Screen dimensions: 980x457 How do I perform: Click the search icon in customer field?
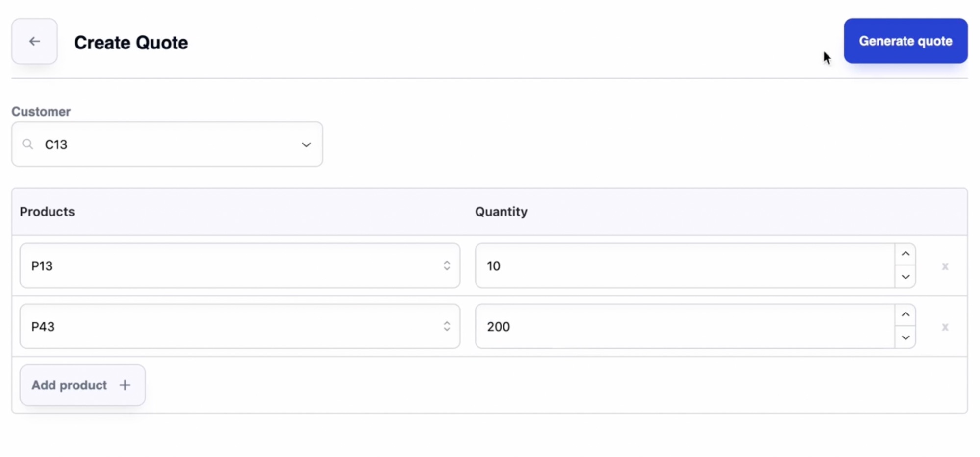pyautogui.click(x=28, y=144)
